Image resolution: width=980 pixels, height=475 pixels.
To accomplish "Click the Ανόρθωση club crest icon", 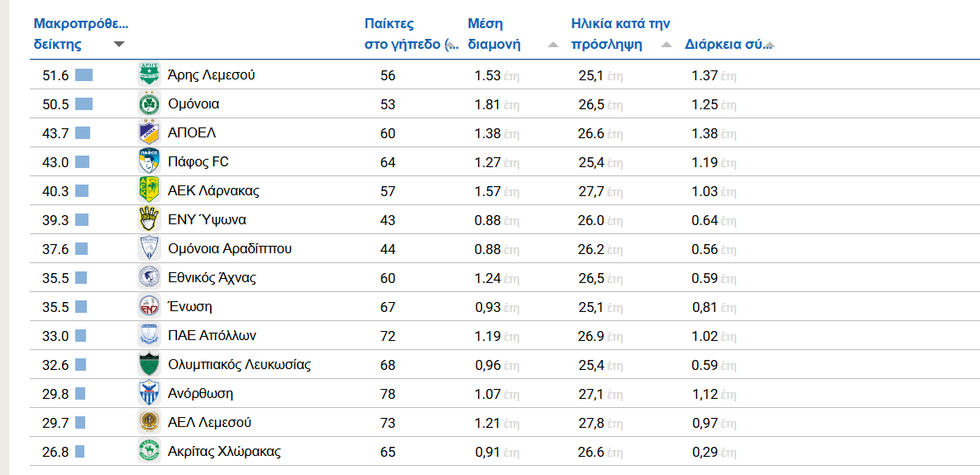I will tap(148, 394).
